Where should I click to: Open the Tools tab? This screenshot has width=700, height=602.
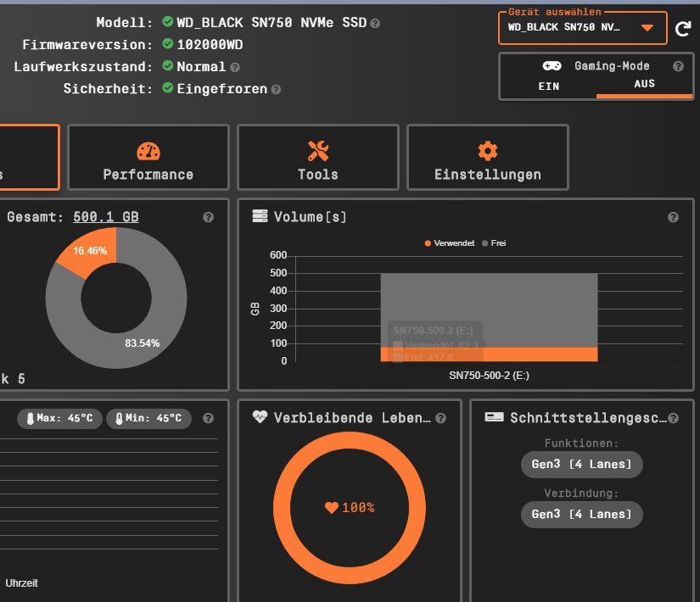(x=318, y=158)
